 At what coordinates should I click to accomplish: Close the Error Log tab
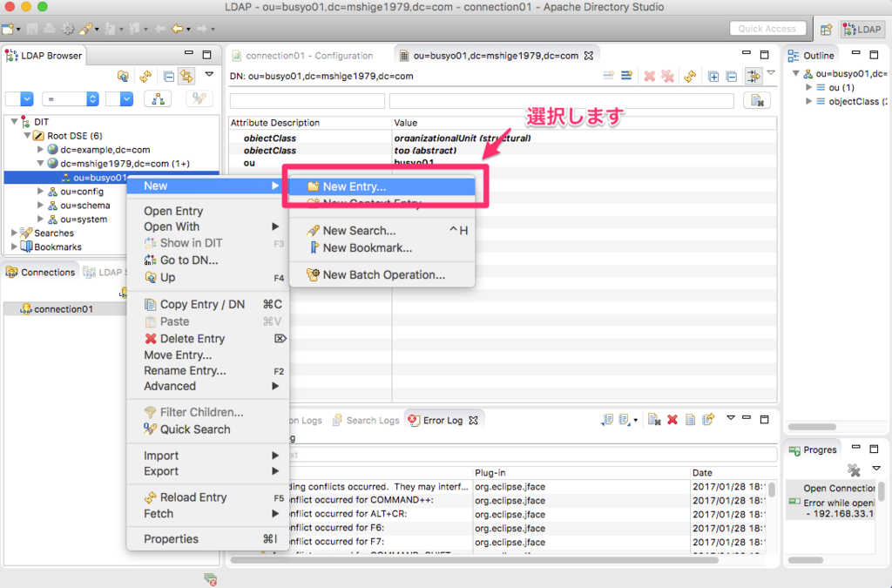(x=473, y=420)
